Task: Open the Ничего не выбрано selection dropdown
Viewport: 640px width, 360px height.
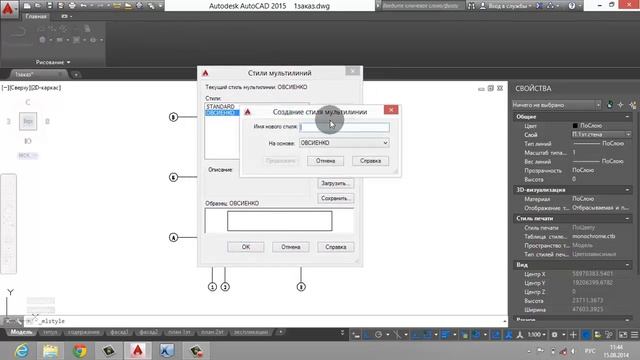Action: pos(557,105)
